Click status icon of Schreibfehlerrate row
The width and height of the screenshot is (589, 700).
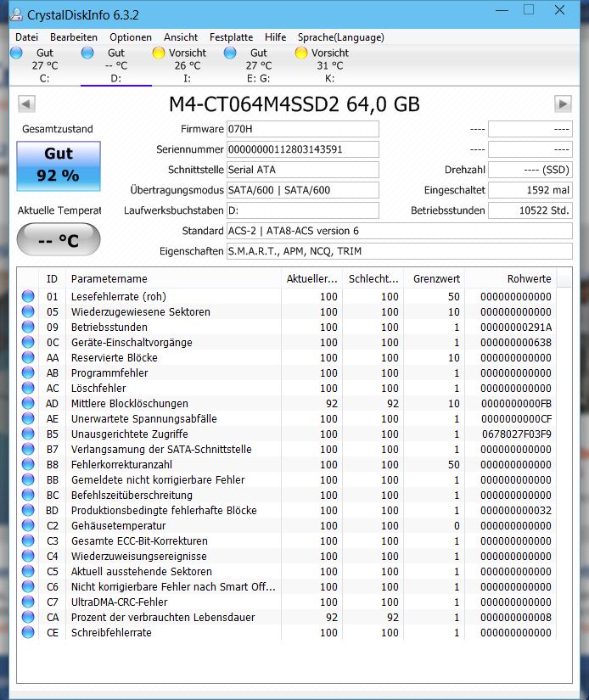click(28, 632)
